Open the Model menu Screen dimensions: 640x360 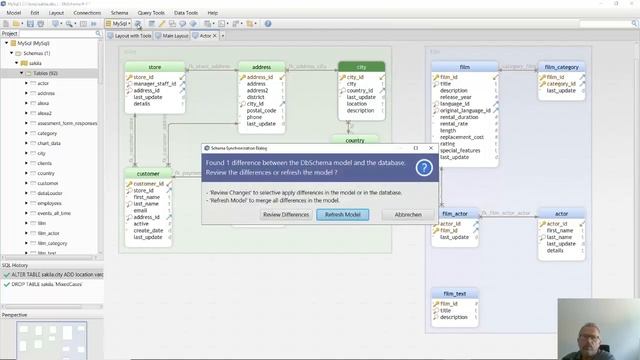pos(13,13)
